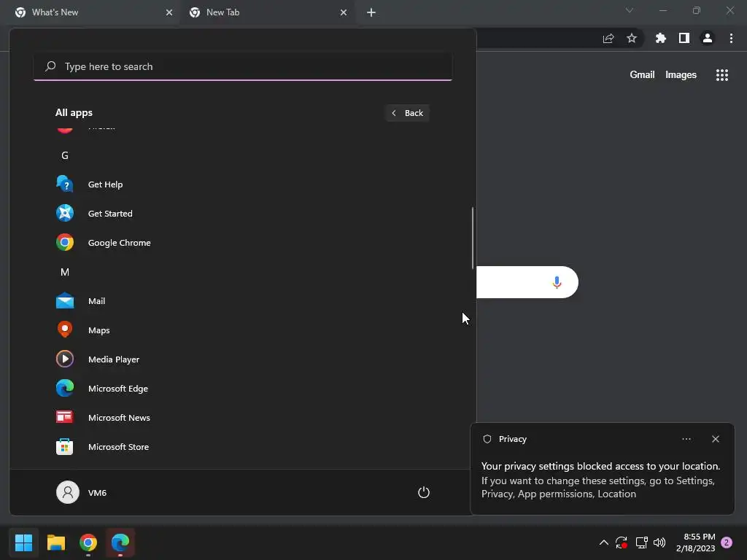Close the New Tab tab
Viewport: 747px width, 560px height.
coord(344,12)
